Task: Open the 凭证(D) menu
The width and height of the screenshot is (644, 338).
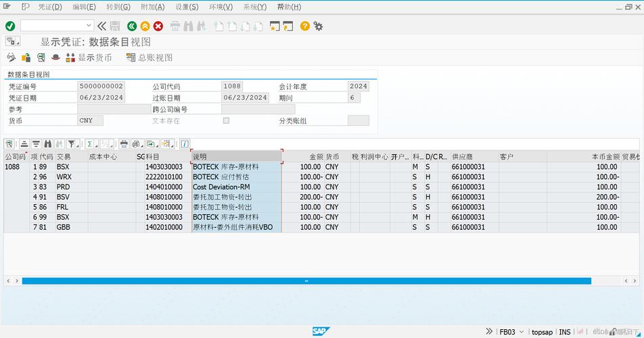Action: click(50, 7)
